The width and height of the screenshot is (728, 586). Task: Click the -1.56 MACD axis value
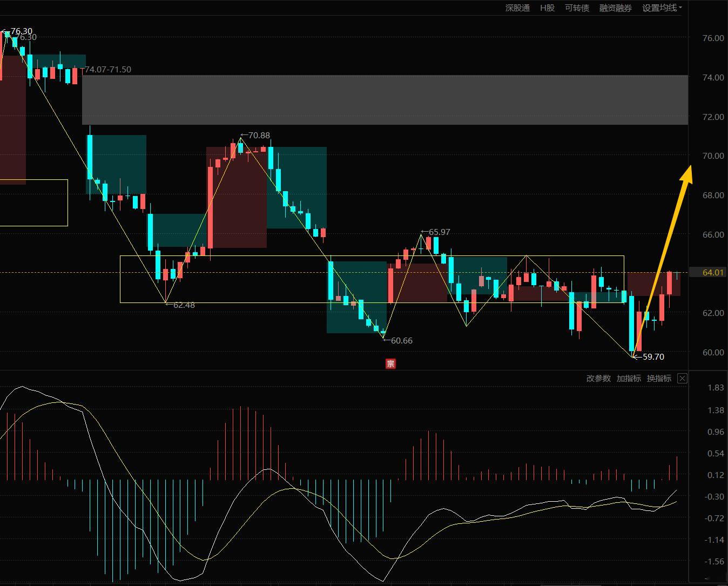coord(714,562)
